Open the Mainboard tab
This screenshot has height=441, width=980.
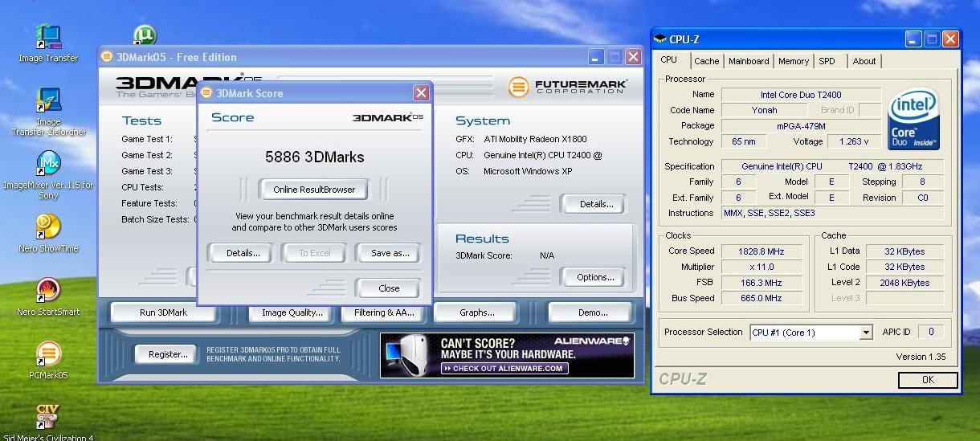pos(749,61)
